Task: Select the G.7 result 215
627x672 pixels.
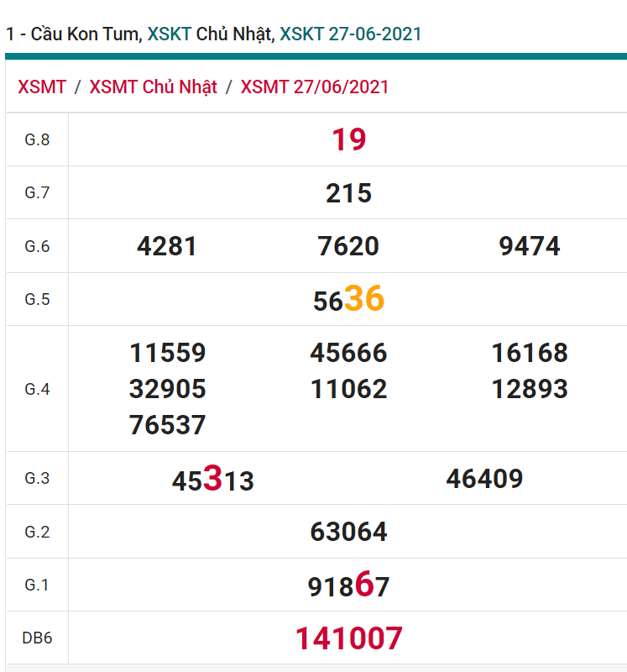Action: pyautogui.click(x=348, y=193)
